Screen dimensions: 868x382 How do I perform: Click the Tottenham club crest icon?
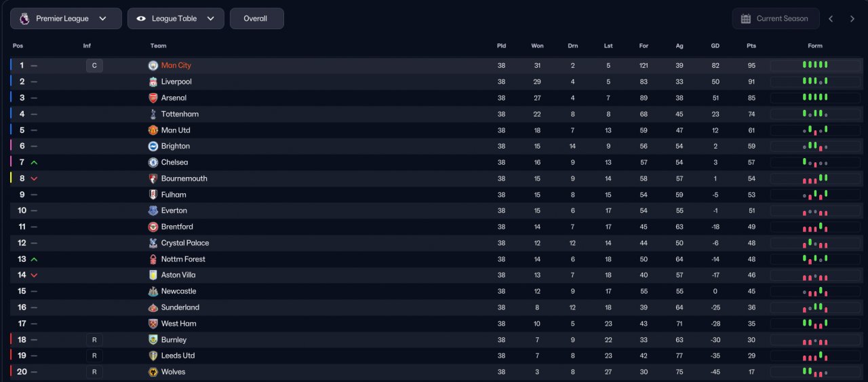click(x=153, y=114)
